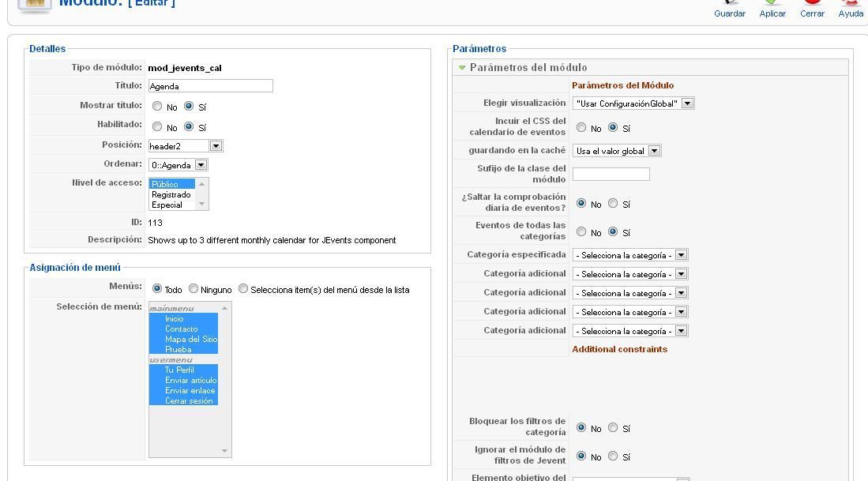Image resolution: width=868 pixels, height=481 pixels.
Task: Open the Elegir visualización dropdown
Action: 633,103
